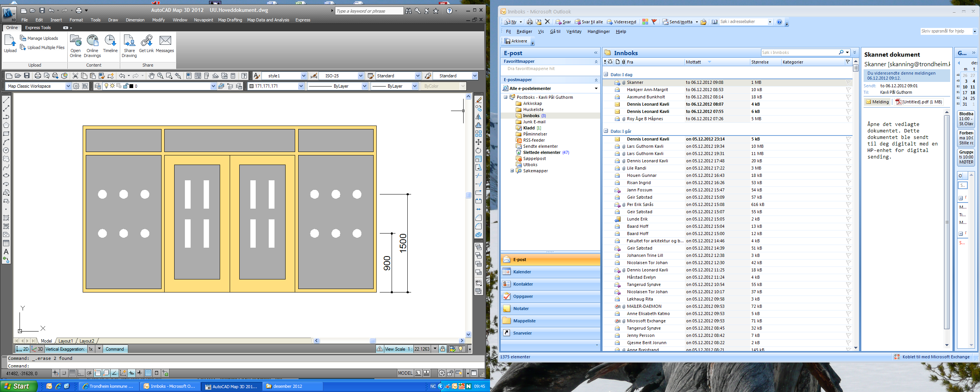Toggle the 2D view mode button
This screenshot has width=980, height=392.
click(23, 349)
